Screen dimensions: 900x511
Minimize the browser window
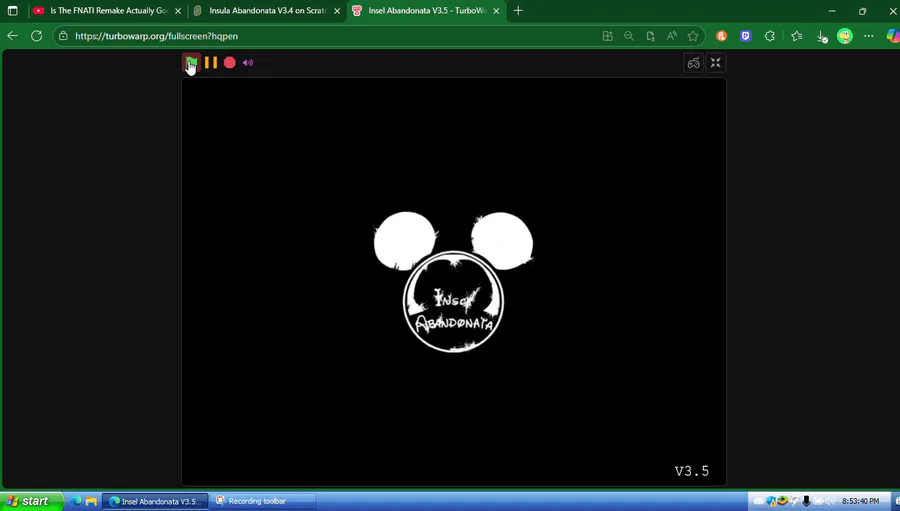(x=832, y=10)
